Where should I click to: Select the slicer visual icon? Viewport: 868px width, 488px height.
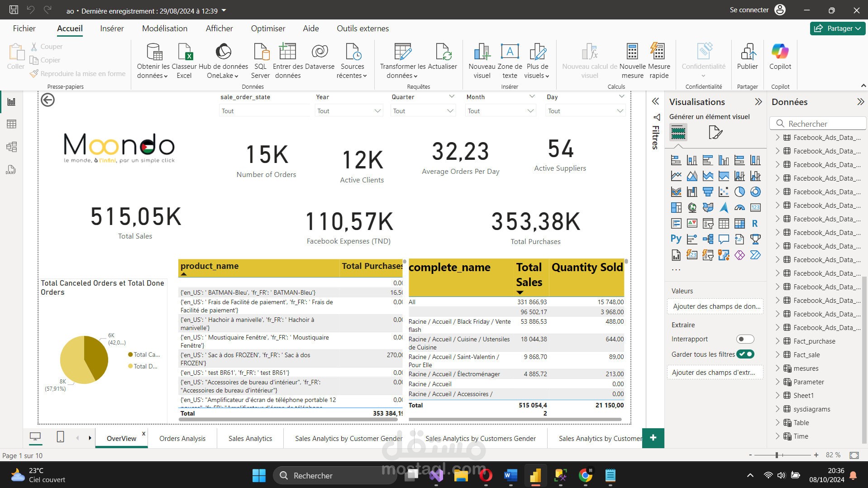(x=708, y=224)
